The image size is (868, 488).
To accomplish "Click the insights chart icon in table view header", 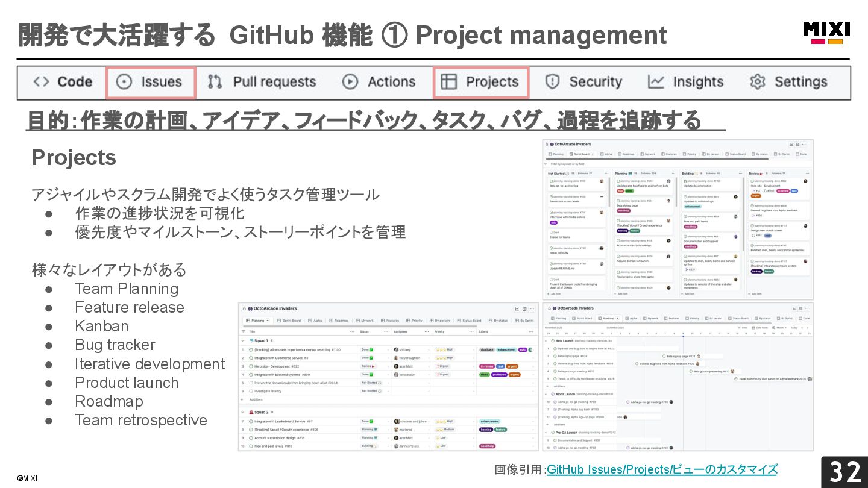I will click(517, 309).
